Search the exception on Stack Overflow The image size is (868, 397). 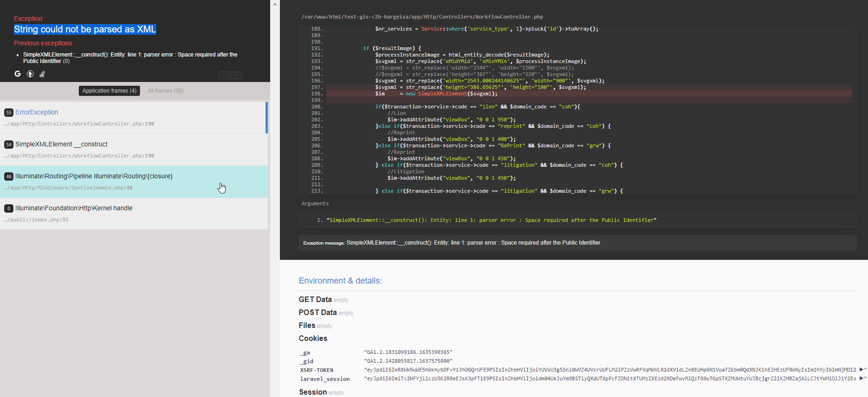coord(42,74)
